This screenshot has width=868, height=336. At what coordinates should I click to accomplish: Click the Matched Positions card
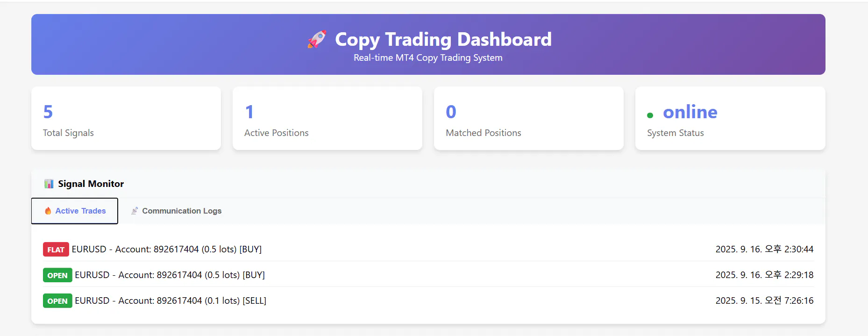(528, 118)
